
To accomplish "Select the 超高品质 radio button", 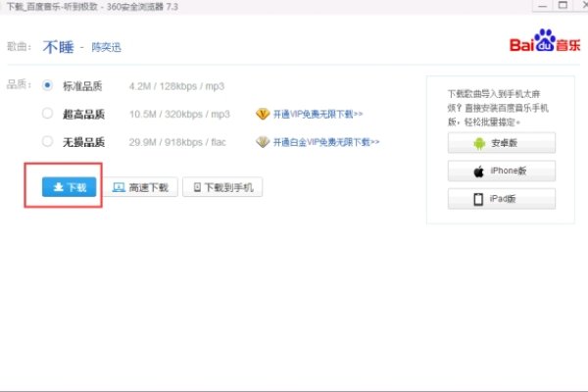I will (47, 114).
